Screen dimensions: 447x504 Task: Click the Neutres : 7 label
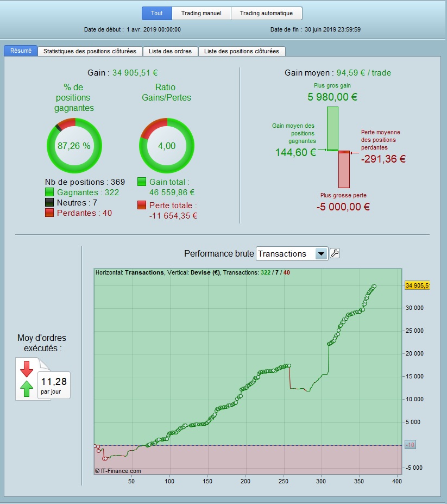pyautogui.click(x=77, y=202)
